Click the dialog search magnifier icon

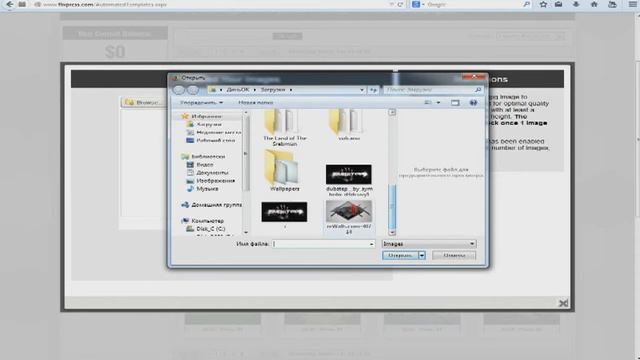pyautogui.click(x=478, y=90)
